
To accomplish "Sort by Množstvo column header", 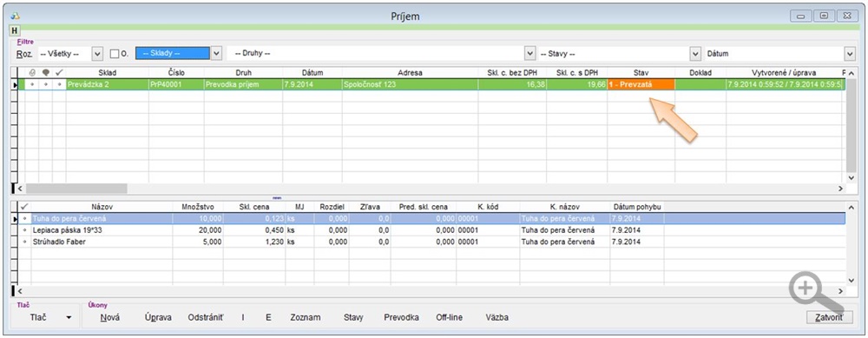I will click(198, 207).
